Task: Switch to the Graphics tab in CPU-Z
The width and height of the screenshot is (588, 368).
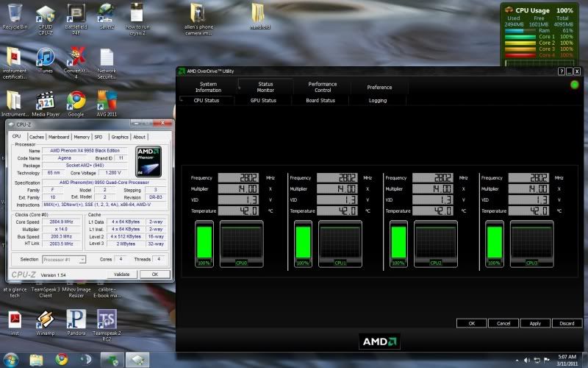Action: [120, 137]
